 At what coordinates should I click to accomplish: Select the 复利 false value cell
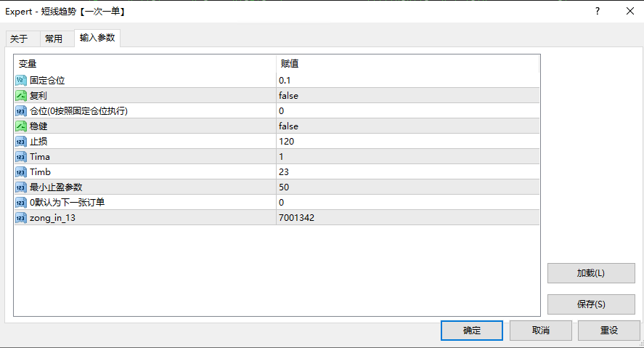(x=407, y=96)
